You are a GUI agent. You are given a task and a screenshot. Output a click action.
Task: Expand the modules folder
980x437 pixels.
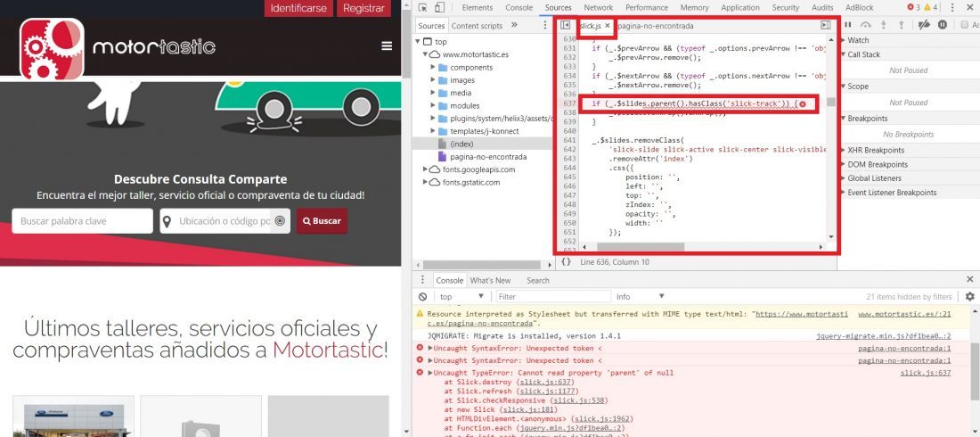coord(432,106)
